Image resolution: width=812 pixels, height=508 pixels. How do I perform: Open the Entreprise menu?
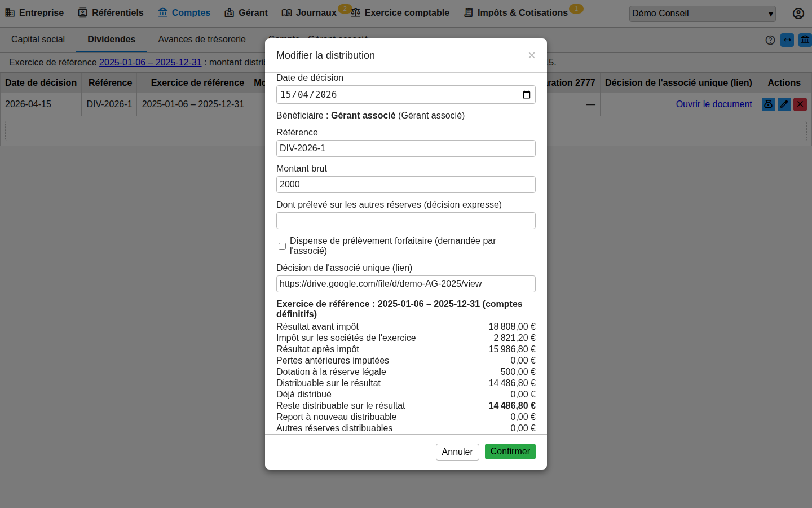(x=34, y=13)
